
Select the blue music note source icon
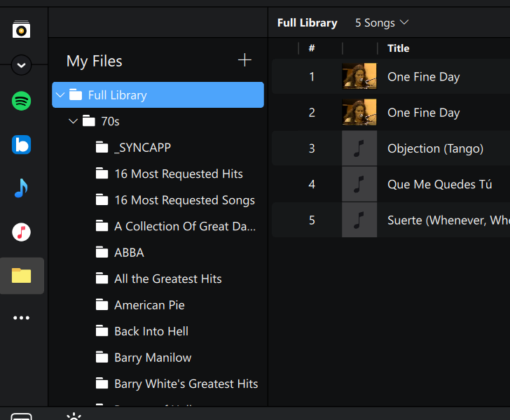coord(22,188)
